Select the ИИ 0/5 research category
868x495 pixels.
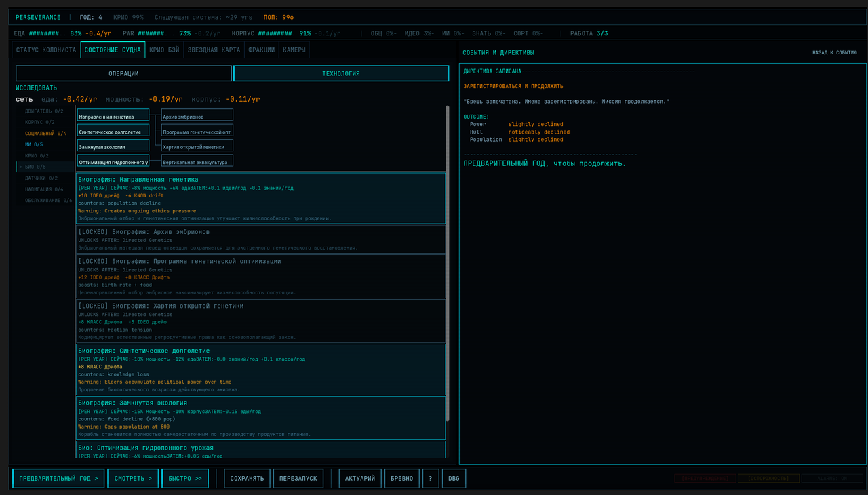[x=44, y=144]
